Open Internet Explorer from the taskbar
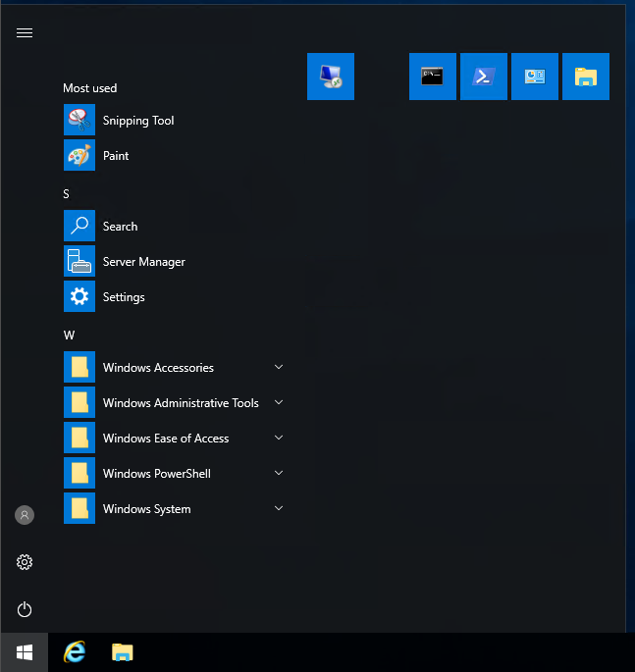The width and height of the screenshot is (635, 672). pos(75,652)
